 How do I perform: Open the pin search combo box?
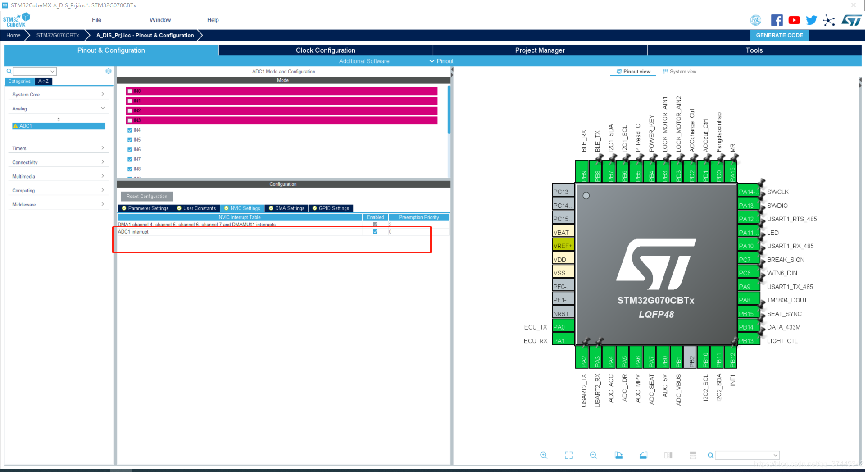(x=747, y=455)
